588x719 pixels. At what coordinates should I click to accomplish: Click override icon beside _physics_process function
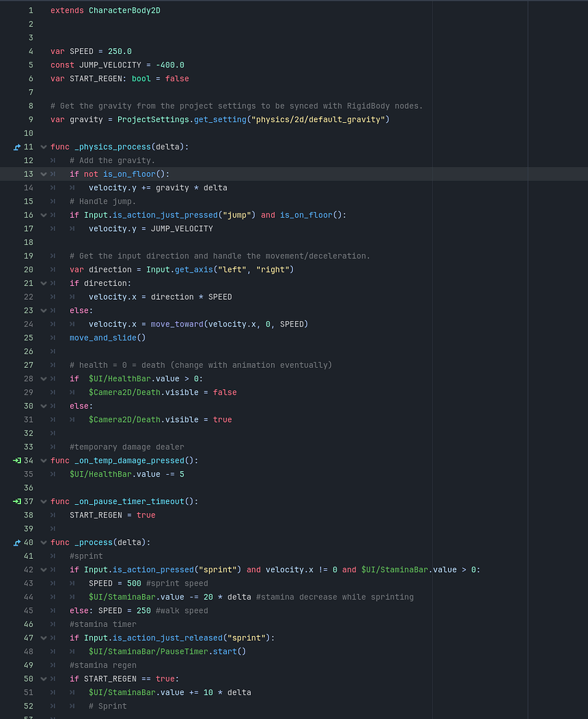click(x=17, y=147)
